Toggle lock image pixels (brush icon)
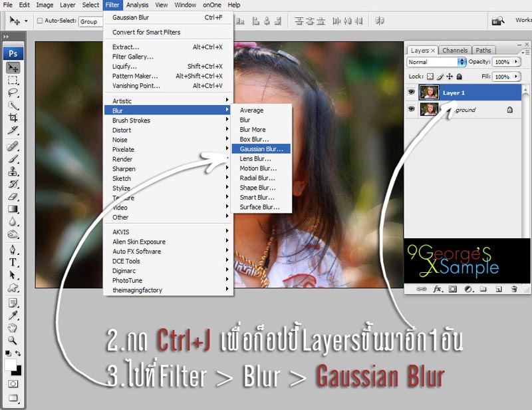This screenshot has width=532, height=410. [x=440, y=77]
